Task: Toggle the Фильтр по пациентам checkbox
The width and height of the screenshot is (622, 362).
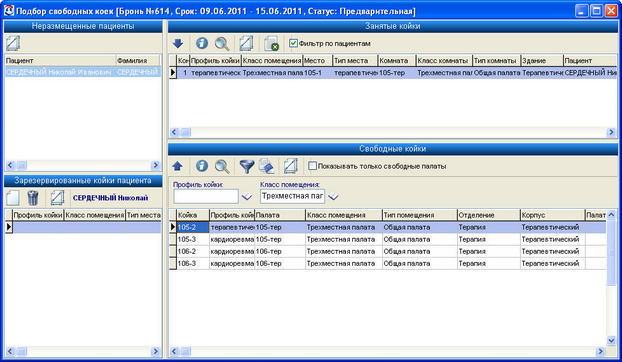Action: (x=293, y=43)
